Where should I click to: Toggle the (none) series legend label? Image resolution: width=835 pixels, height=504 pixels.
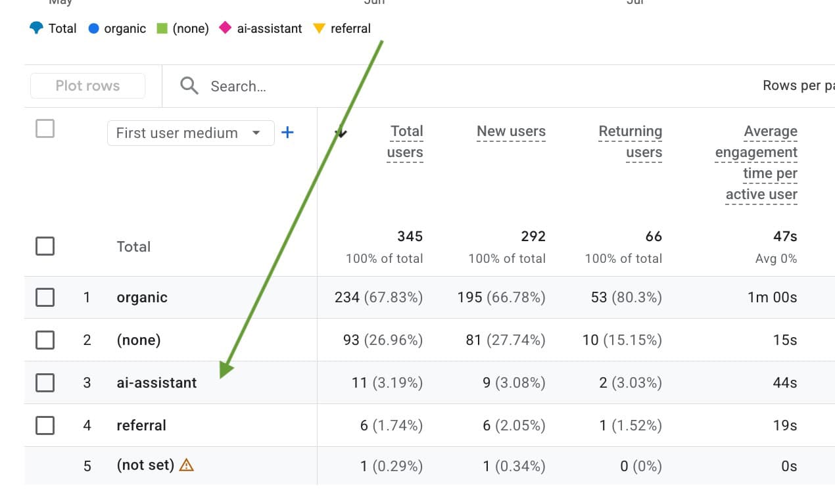(191, 28)
